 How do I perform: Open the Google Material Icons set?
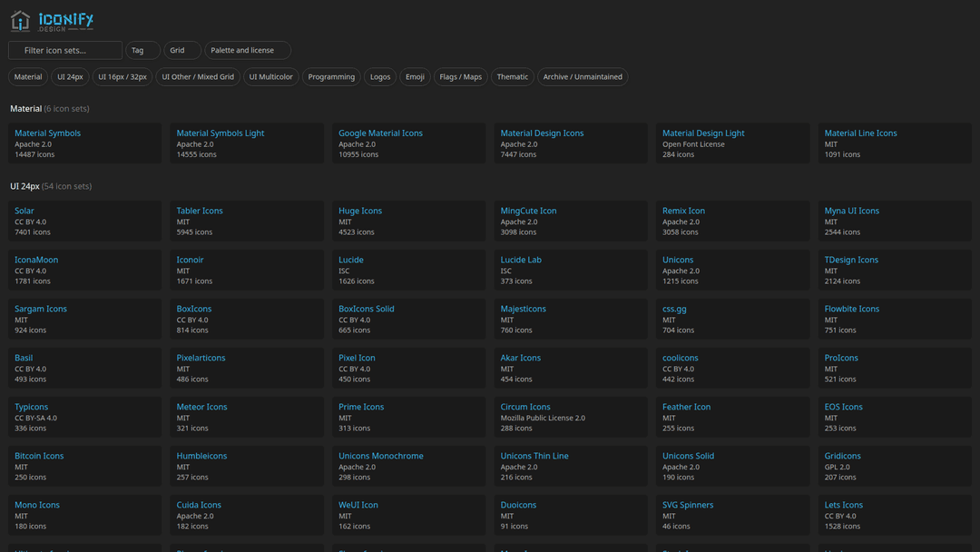[380, 133]
